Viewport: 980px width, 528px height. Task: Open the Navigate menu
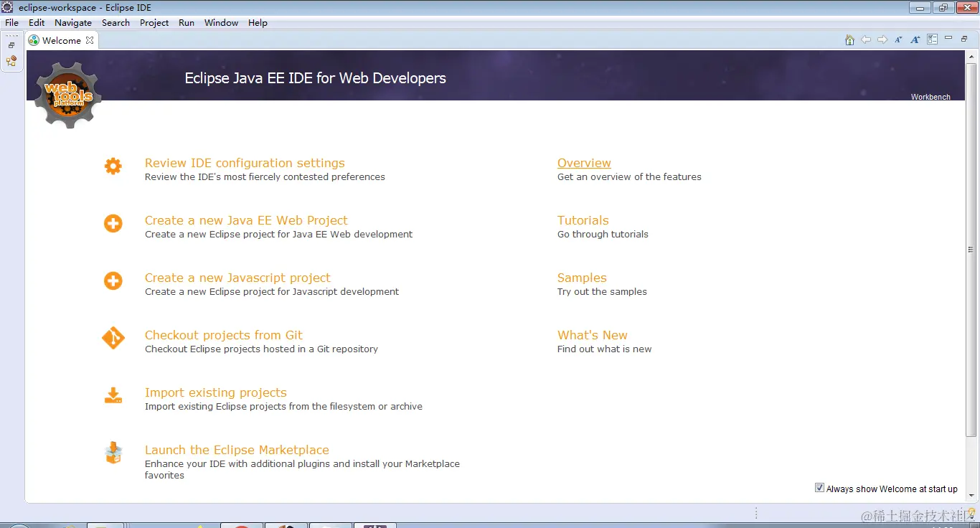coord(73,23)
